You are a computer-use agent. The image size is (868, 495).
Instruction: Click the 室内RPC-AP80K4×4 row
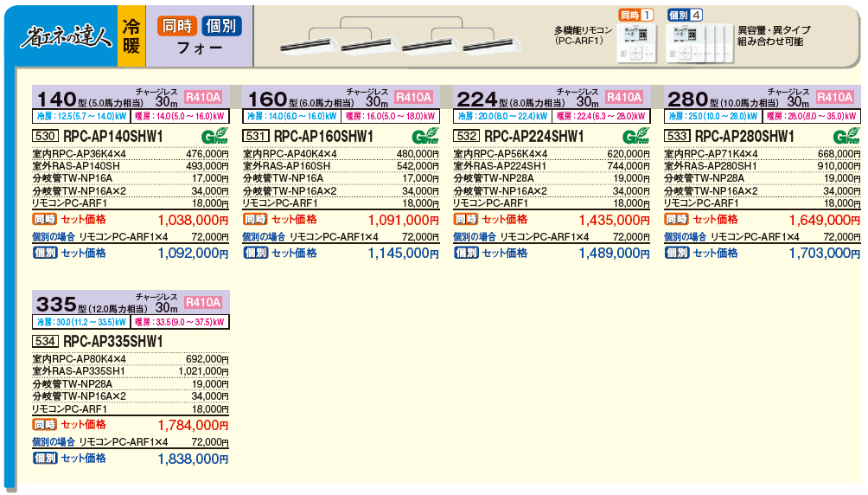coord(131,359)
